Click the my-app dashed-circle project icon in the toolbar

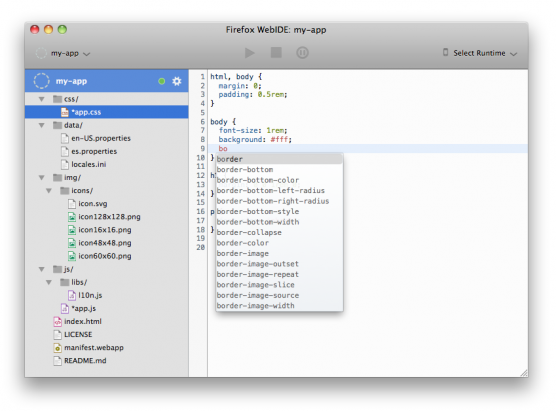(41, 53)
